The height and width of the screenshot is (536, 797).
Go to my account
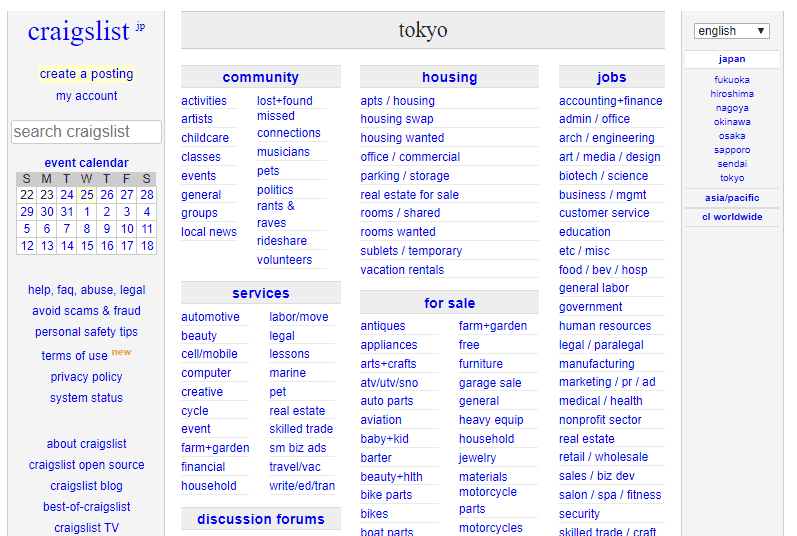point(86,96)
